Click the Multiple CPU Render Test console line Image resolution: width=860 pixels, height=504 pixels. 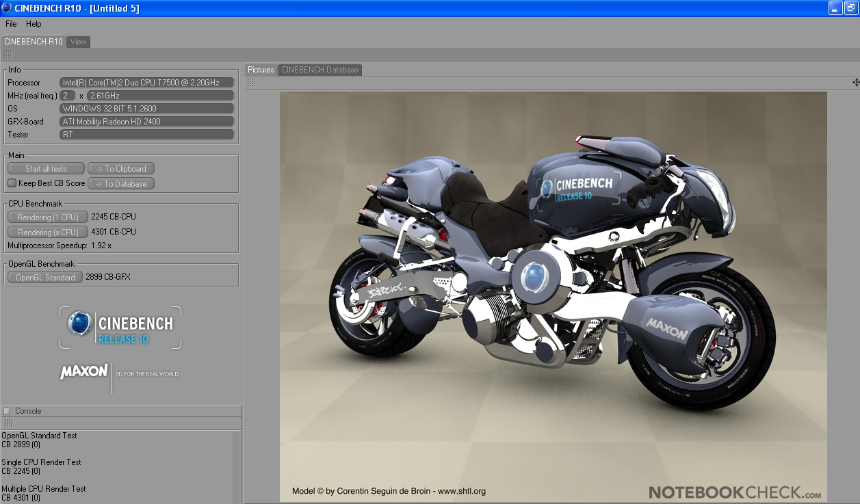click(44, 489)
